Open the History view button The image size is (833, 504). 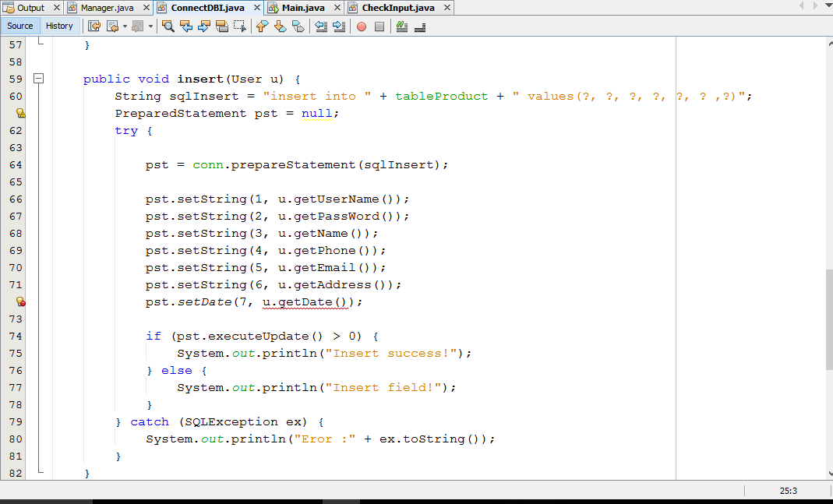[59, 26]
